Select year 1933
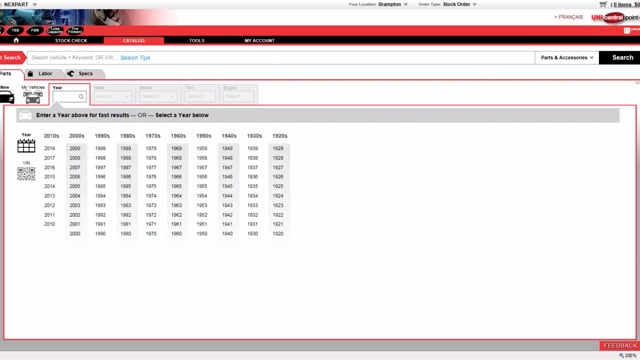Image resolution: width=640 pixels, height=360 pixels. point(253,205)
